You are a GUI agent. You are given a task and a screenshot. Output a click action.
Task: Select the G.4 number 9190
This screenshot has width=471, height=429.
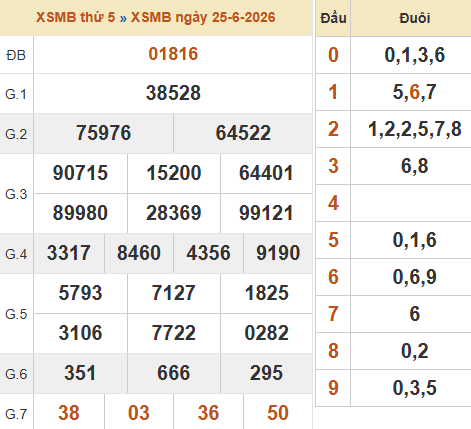[x=278, y=253]
